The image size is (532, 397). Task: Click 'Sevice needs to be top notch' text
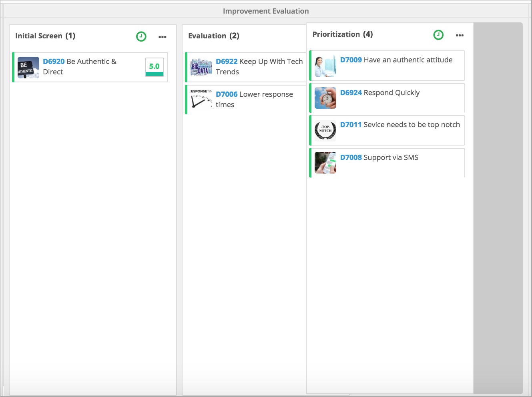pyautogui.click(x=412, y=125)
